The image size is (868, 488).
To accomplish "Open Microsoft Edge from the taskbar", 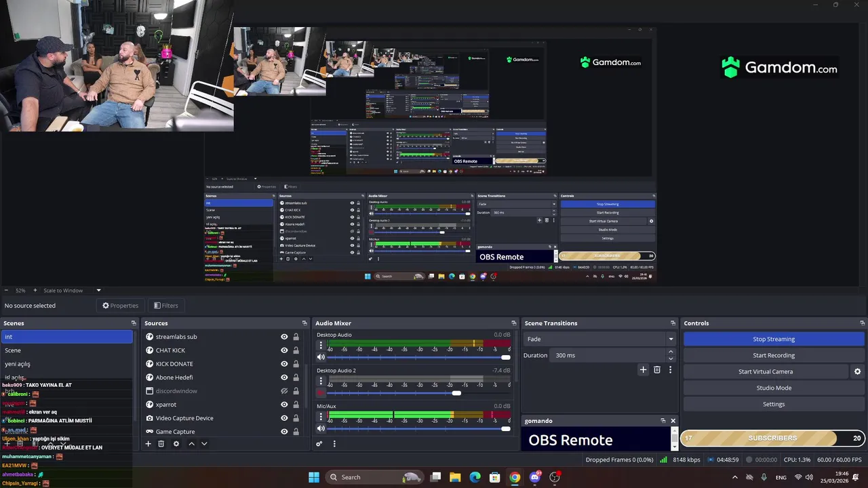I will pyautogui.click(x=475, y=477).
